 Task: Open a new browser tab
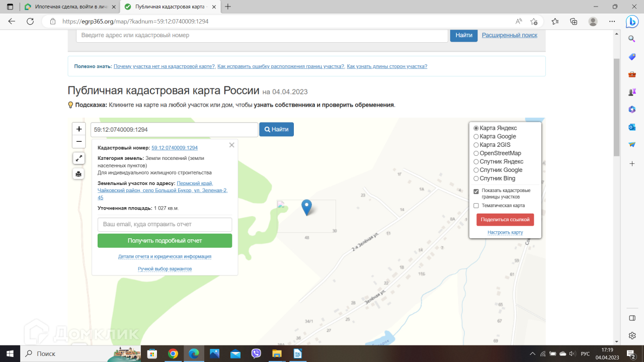[228, 7]
